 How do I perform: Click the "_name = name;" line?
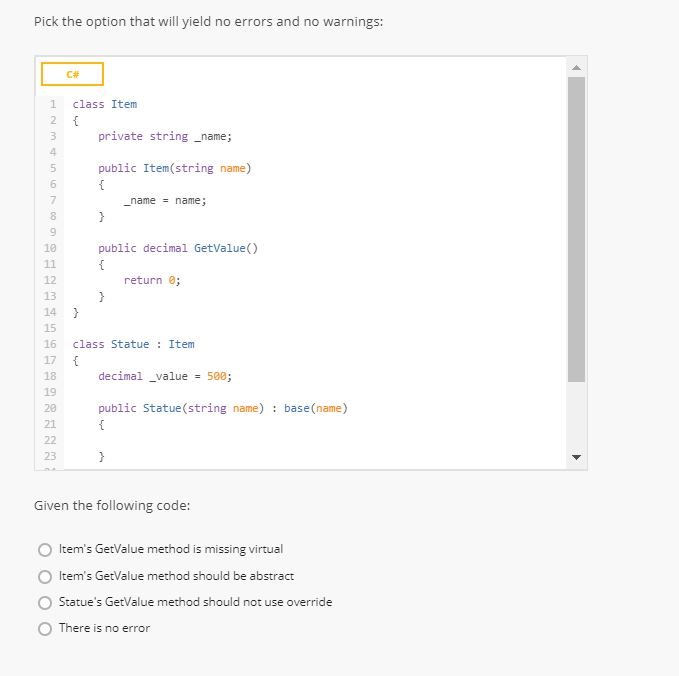coord(165,201)
